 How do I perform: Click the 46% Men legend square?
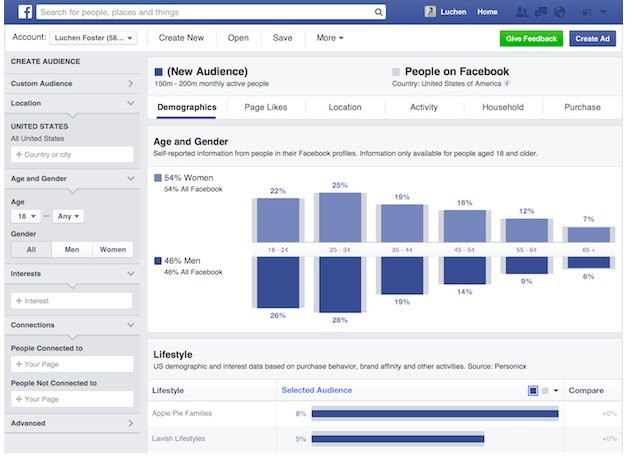point(158,261)
